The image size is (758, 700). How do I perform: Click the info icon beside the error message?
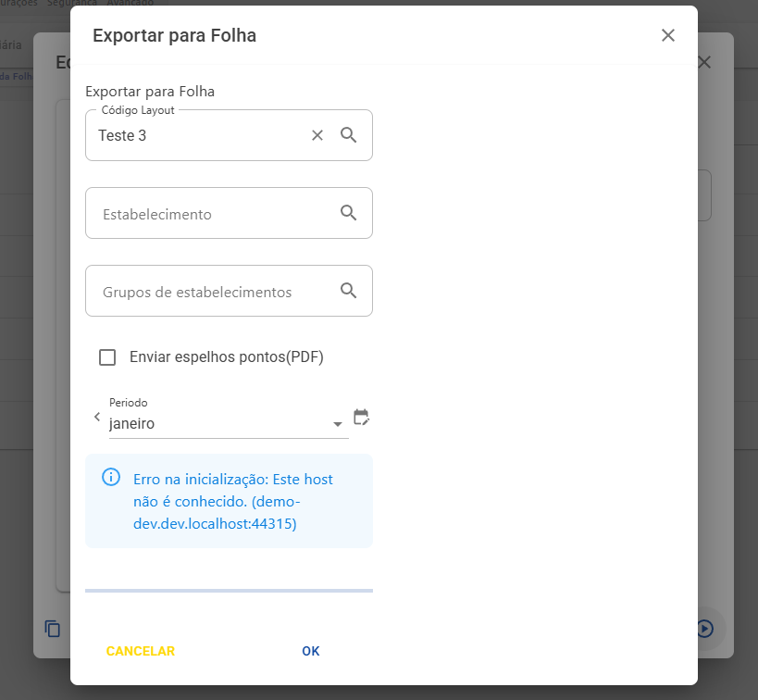111,477
